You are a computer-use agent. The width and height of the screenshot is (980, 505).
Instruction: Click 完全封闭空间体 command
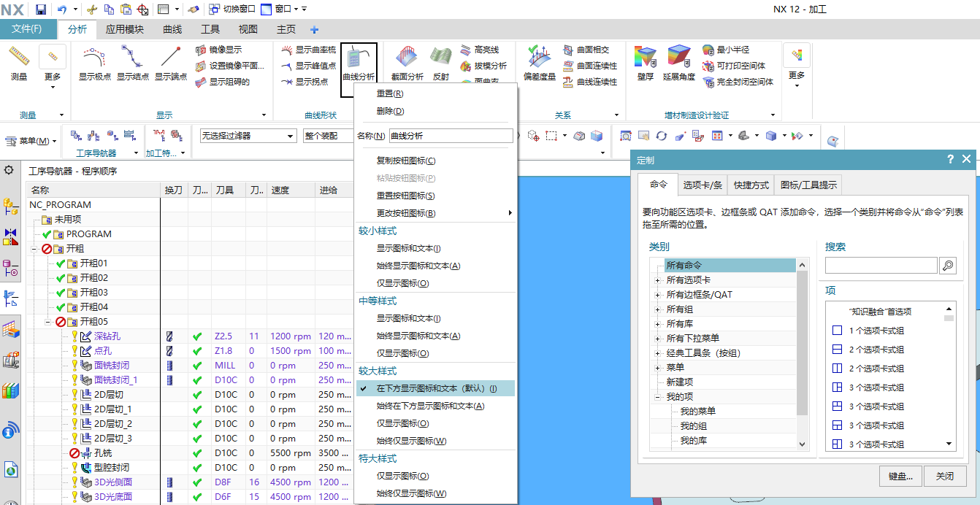(x=738, y=82)
